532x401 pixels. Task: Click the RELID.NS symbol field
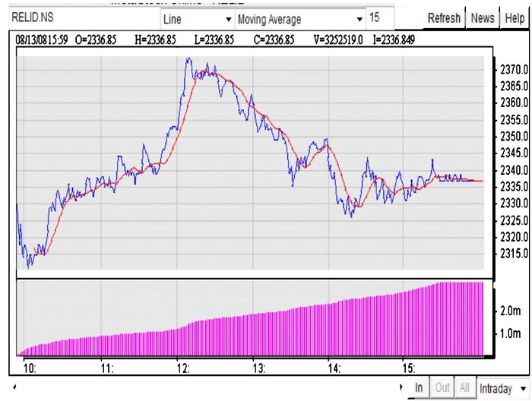(82, 18)
